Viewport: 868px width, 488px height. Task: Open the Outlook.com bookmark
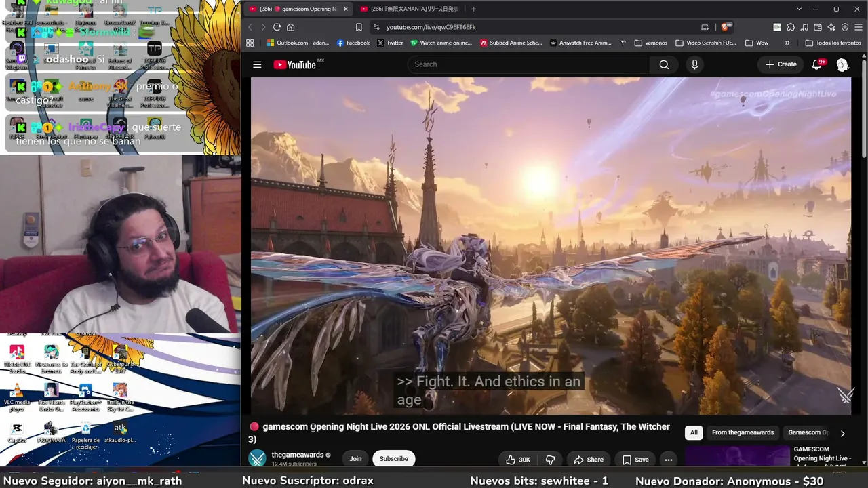(298, 43)
